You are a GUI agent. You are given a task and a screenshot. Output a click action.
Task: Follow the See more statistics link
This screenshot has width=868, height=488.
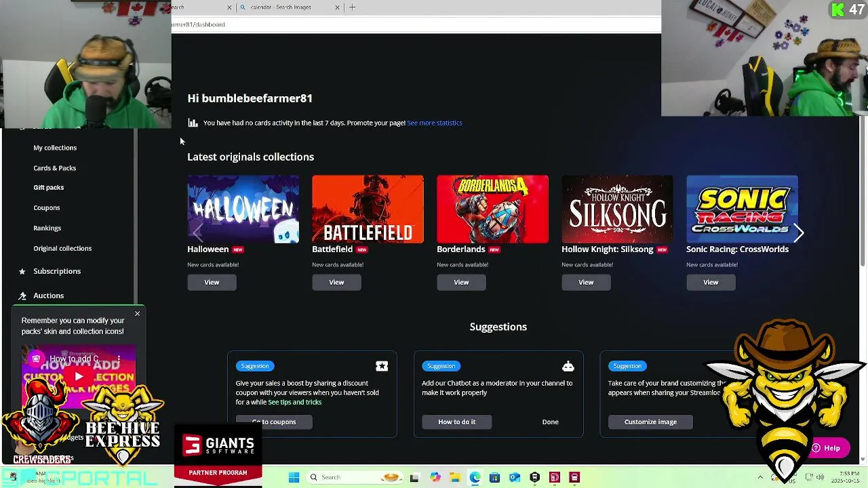[x=435, y=123]
